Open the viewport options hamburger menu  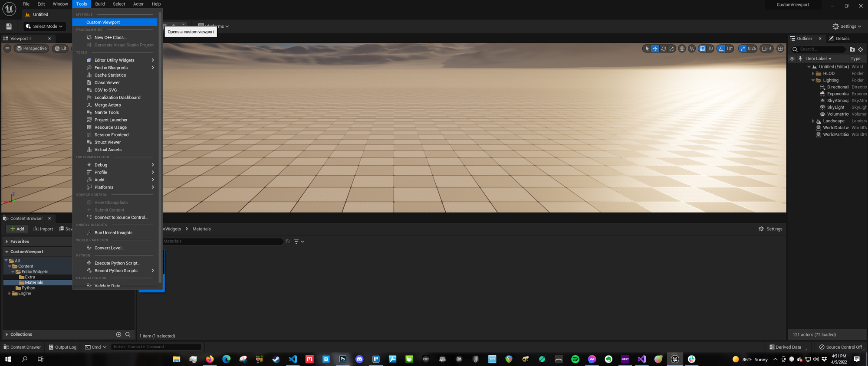[x=7, y=49]
